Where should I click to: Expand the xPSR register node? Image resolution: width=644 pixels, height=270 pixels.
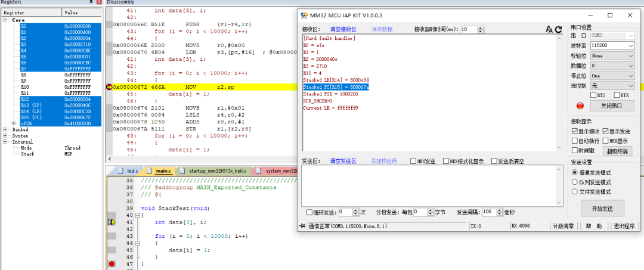14,123
